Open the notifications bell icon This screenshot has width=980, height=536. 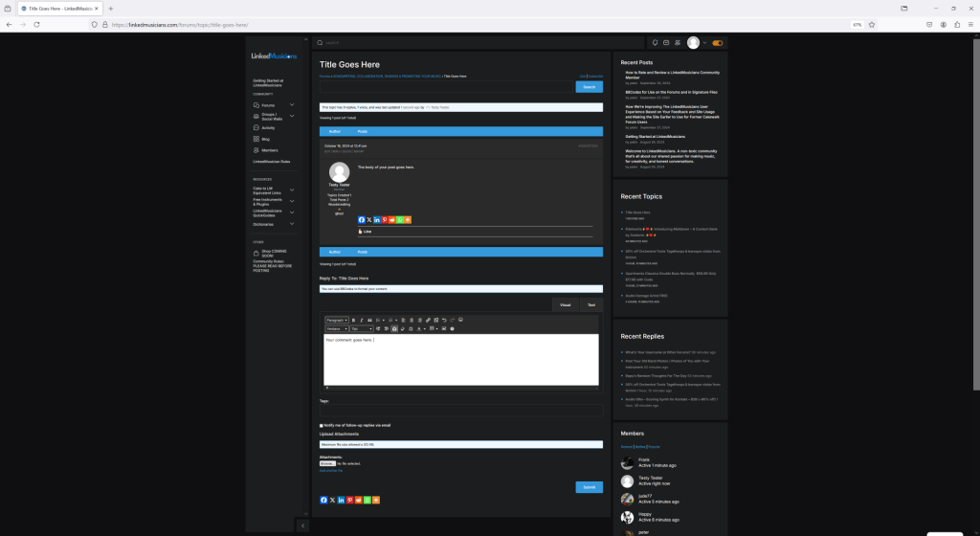pyautogui.click(x=655, y=42)
